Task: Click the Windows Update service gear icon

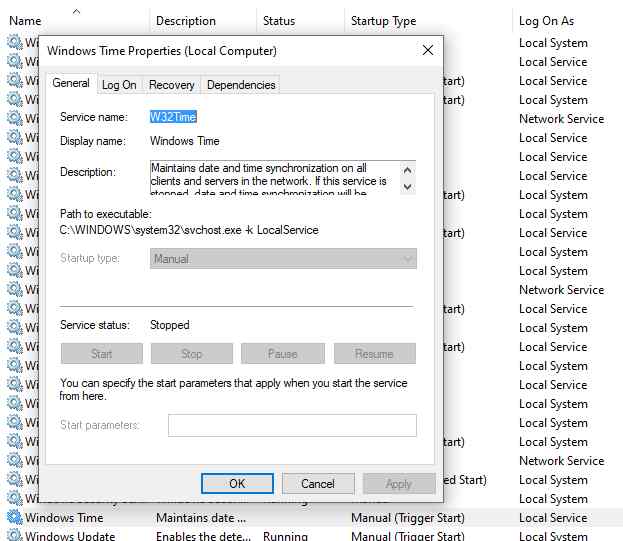Action: 14,536
